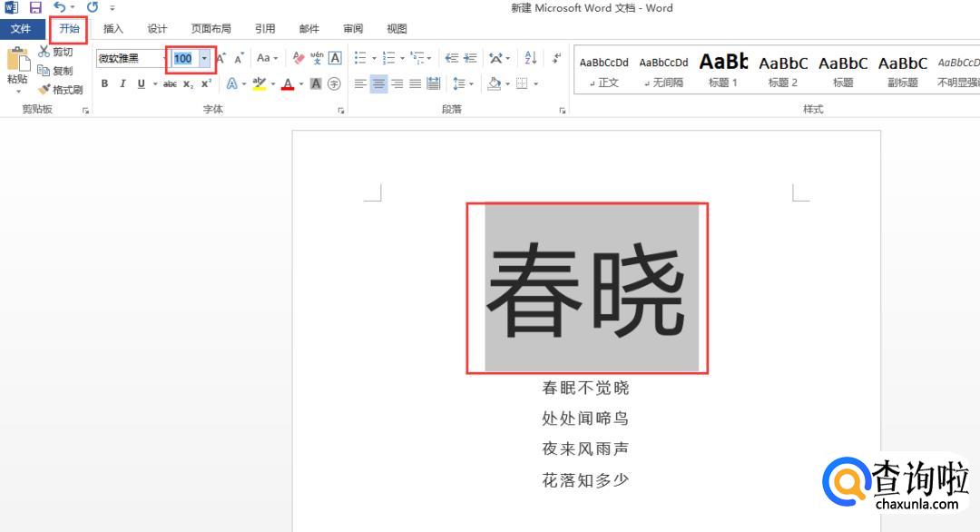Toggle Bold formatting

104,84
